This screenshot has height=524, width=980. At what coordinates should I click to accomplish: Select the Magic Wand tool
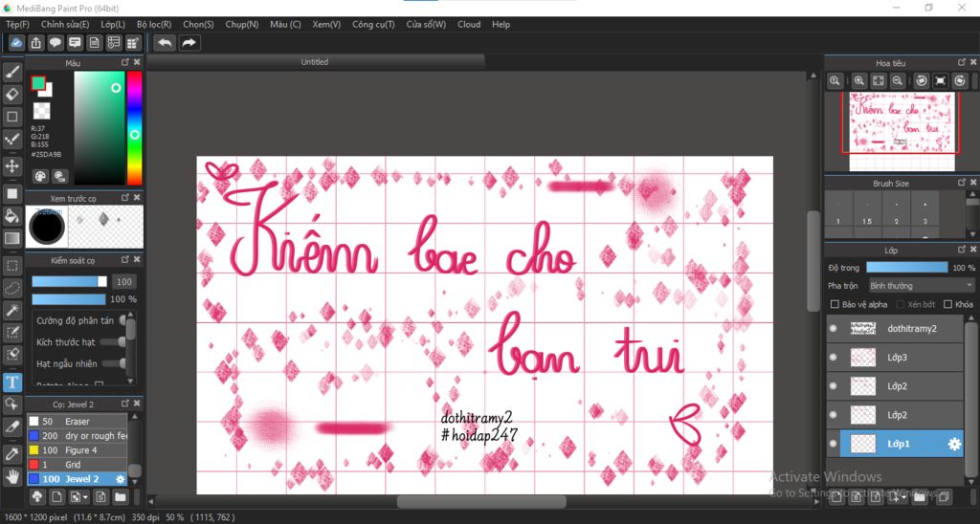tap(11, 311)
